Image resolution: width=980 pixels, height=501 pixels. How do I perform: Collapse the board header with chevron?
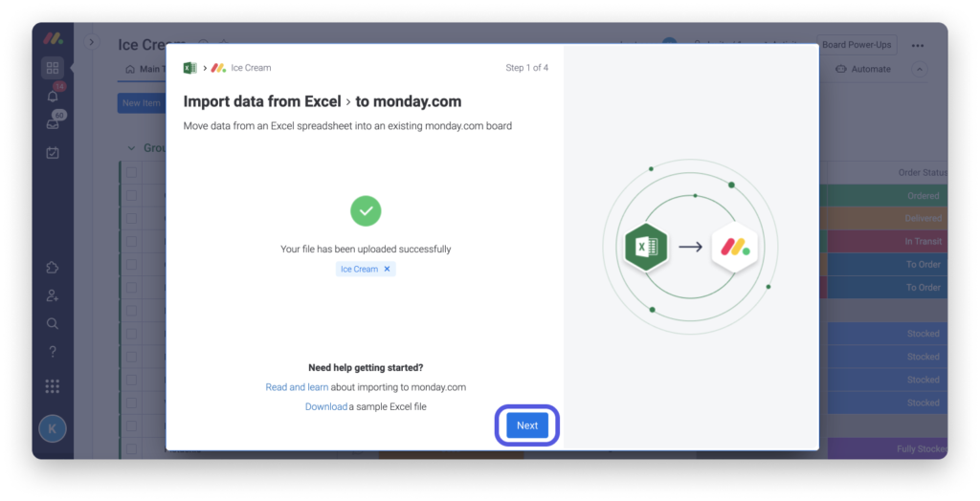click(x=919, y=69)
